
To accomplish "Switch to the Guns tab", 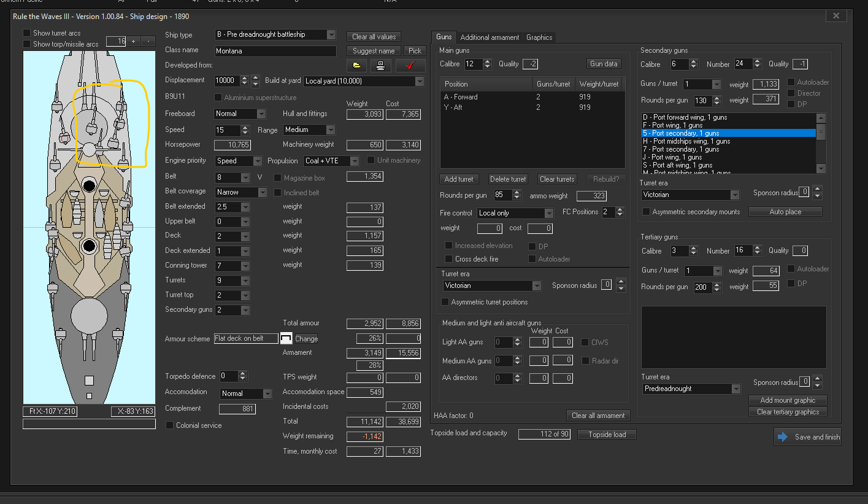I will [x=444, y=37].
